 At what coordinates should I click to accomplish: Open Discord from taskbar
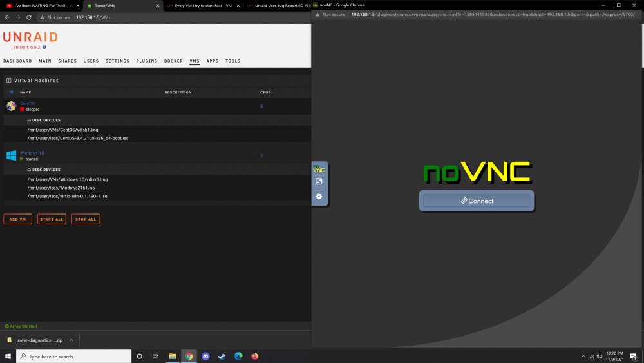coord(205,357)
